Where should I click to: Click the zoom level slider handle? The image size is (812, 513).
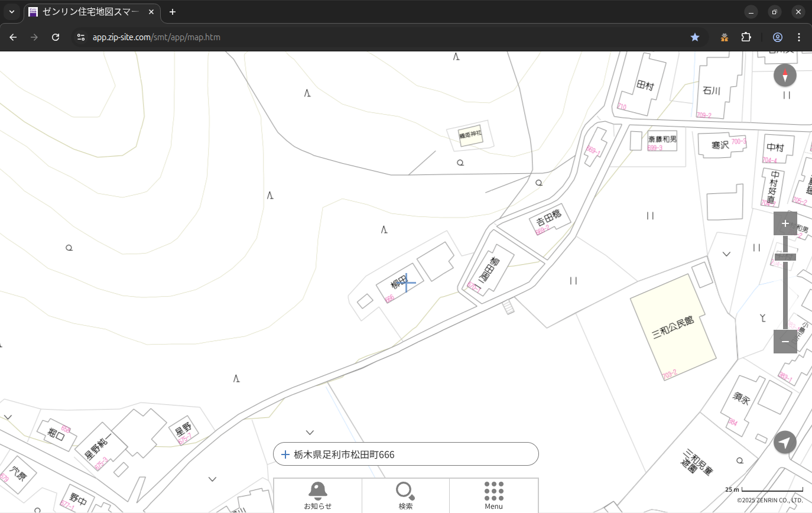pos(785,257)
